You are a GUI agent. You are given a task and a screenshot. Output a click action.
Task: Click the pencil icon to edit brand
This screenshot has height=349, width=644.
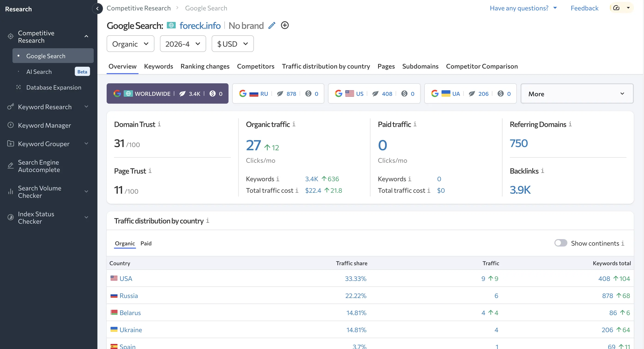272,25
